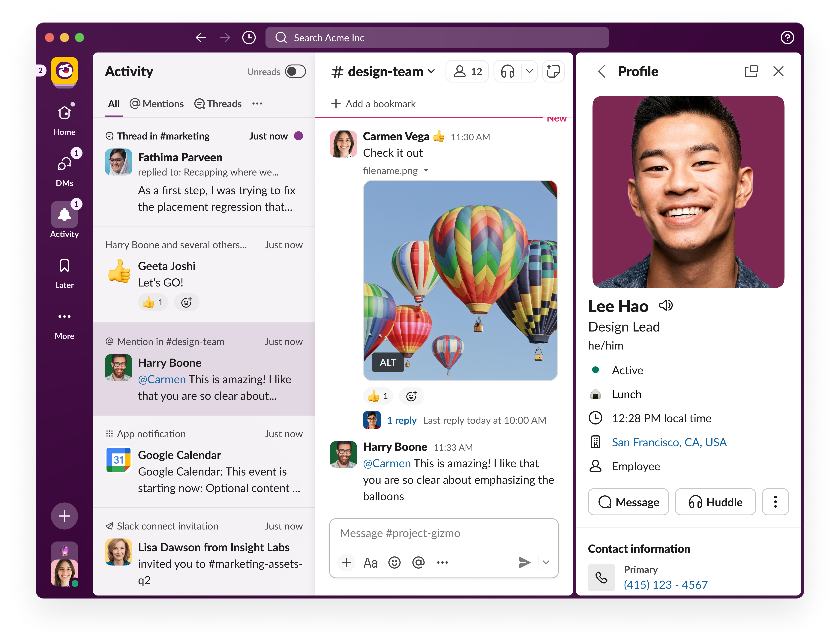Play Lee Hao's name pronunciation speaker icon
The image size is (840, 633).
tap(666, 305)
